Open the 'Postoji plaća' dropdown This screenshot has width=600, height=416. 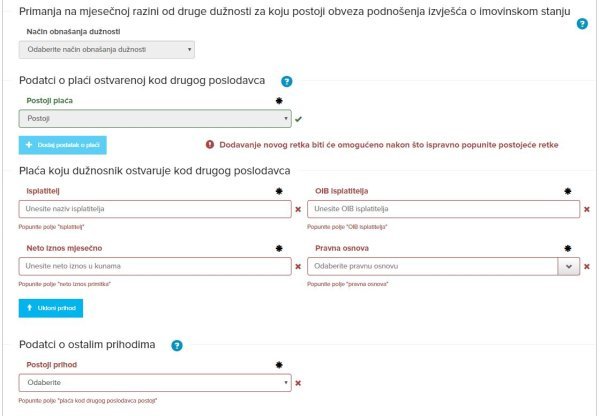pyautogui.click(x=155, y=119)
